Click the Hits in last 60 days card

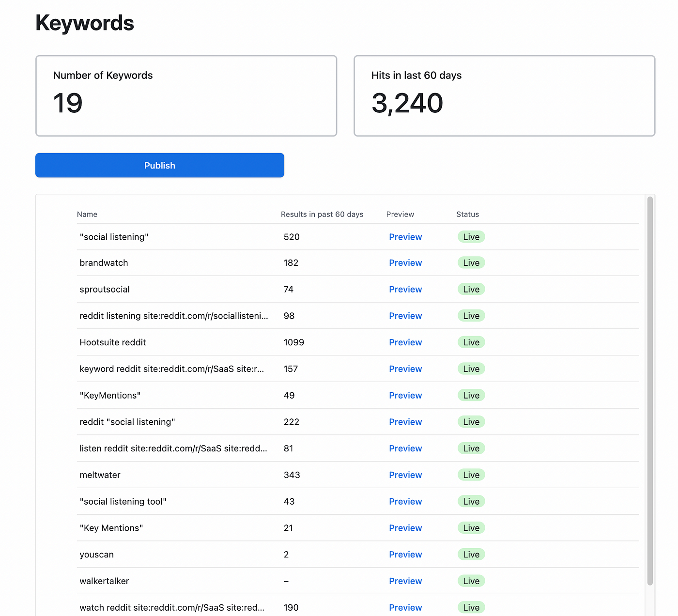click(505, 96)
